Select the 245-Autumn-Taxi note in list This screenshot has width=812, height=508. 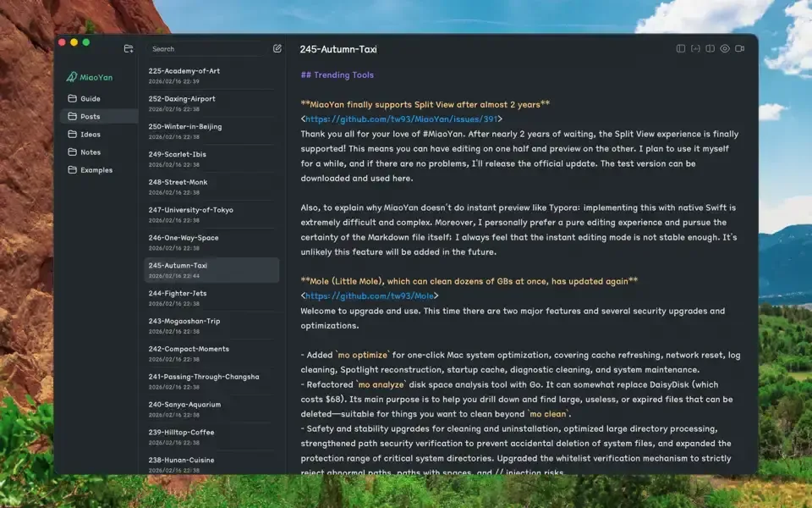[211, 270]
